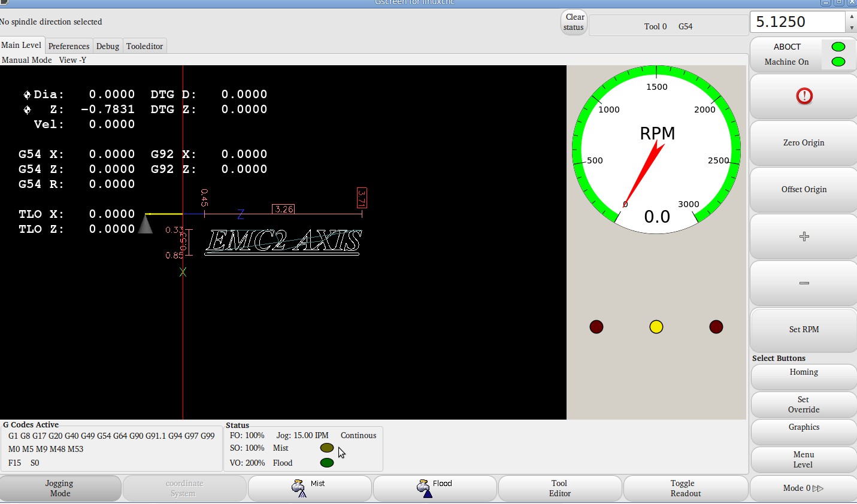Click the TLO X: readout label
857x504 pixels.
point(41,214)
